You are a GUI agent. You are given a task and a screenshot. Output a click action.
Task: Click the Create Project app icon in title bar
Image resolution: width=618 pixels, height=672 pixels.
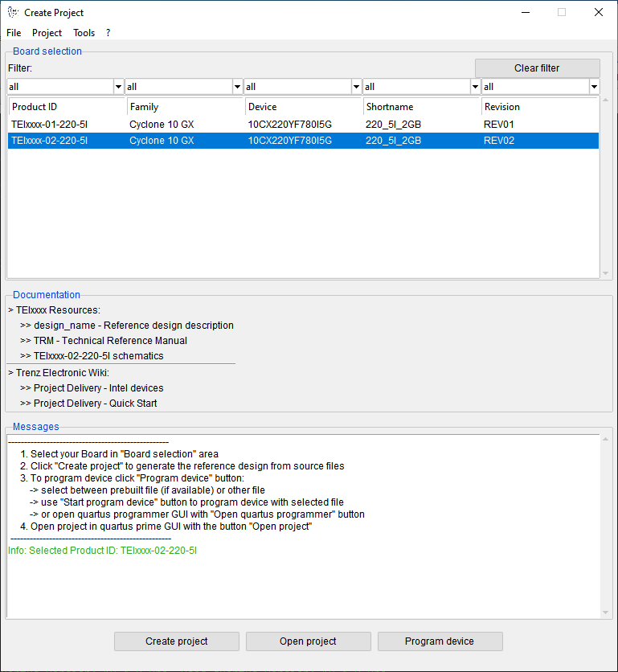14,12
